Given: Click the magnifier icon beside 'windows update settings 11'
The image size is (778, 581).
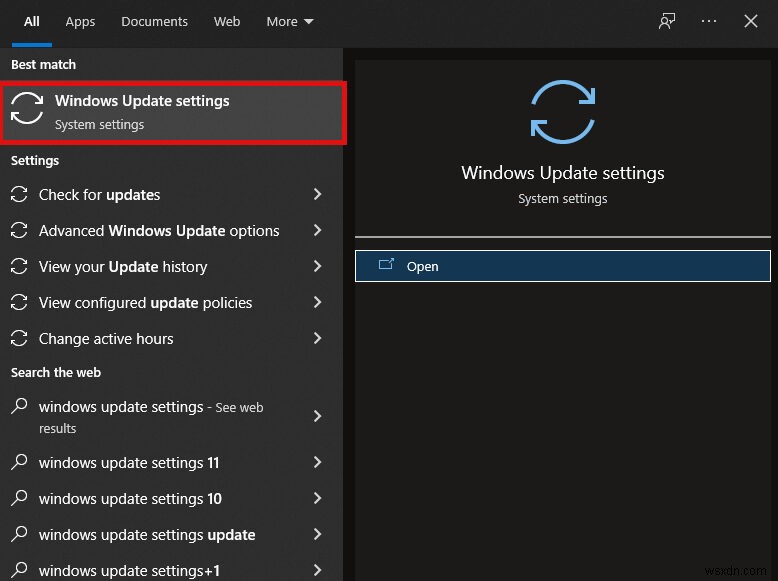Looking at the screenshot, I should tap(19, 462).
